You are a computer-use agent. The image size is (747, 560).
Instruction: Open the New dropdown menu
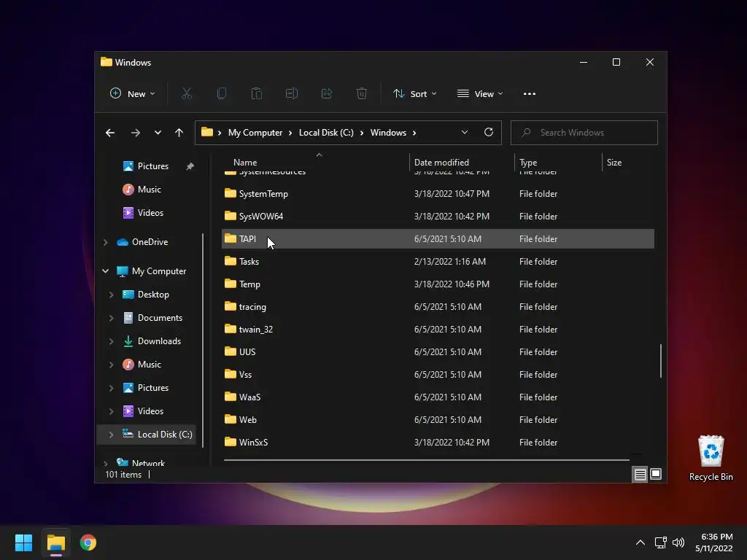tap(133, 94)
